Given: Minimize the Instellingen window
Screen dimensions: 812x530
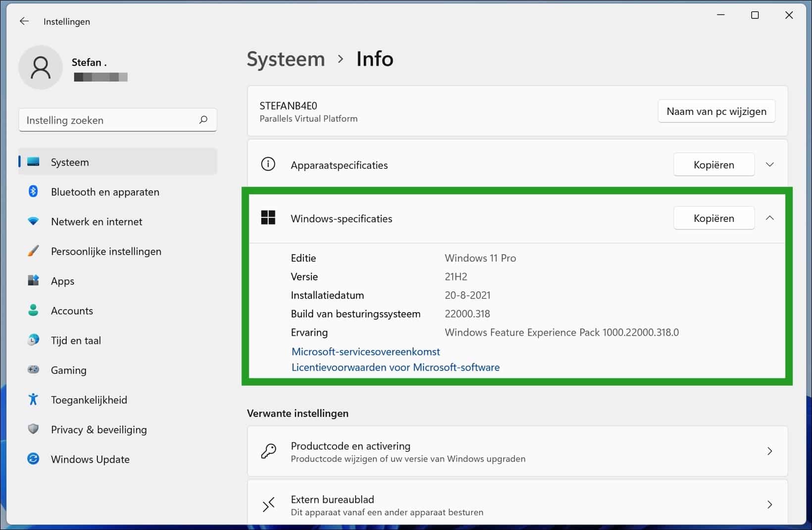Looking at the screenshot, I should click(x=721, y=15).
